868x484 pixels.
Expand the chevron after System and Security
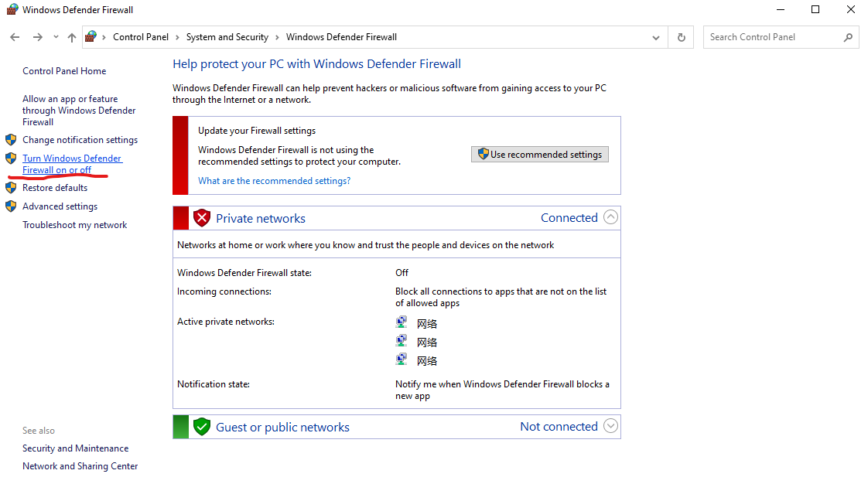[x=277, y=37]
